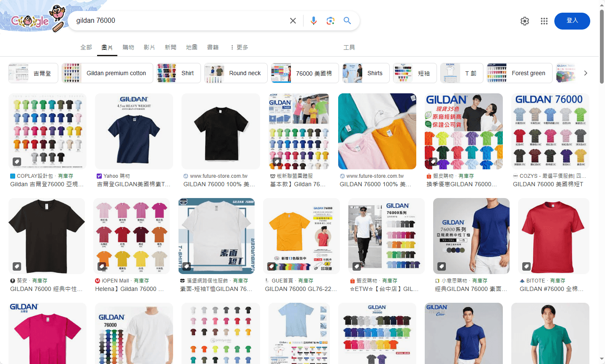Screen dimensions: 605x364
Task: Show more chips with the right arrow
Action: coord(586,73)
